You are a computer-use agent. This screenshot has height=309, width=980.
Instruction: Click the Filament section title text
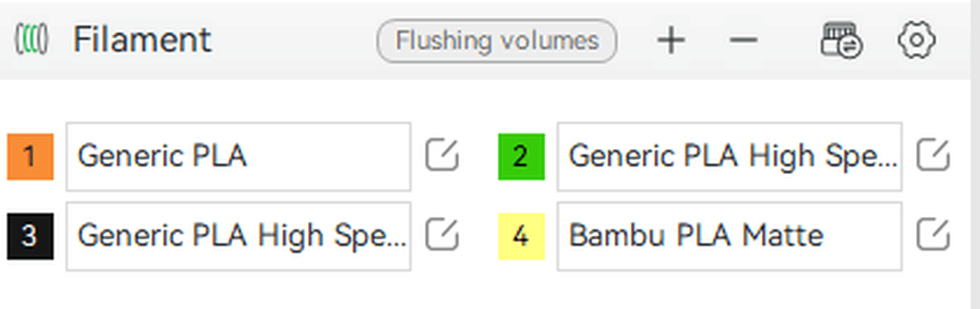point(141,40)
